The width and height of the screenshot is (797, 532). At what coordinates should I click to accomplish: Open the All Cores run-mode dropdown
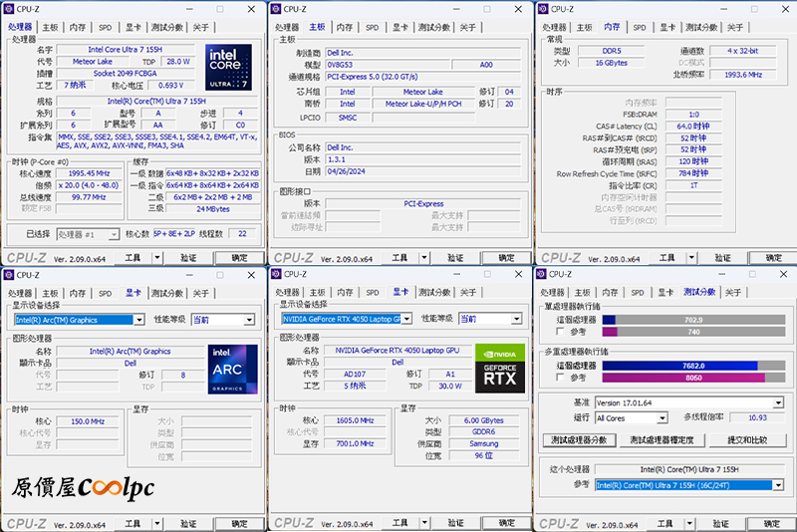coord(662,418)
